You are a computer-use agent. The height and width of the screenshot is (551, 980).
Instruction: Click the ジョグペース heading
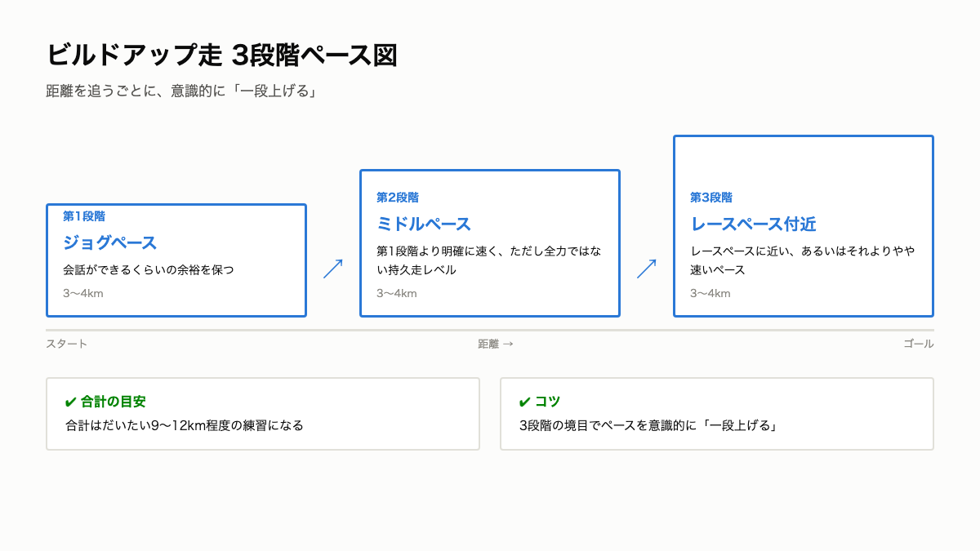(109, 242)
